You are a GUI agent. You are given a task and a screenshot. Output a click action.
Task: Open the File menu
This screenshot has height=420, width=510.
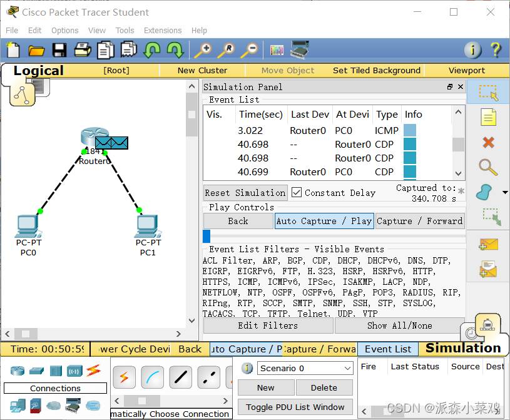pos(12,30)
